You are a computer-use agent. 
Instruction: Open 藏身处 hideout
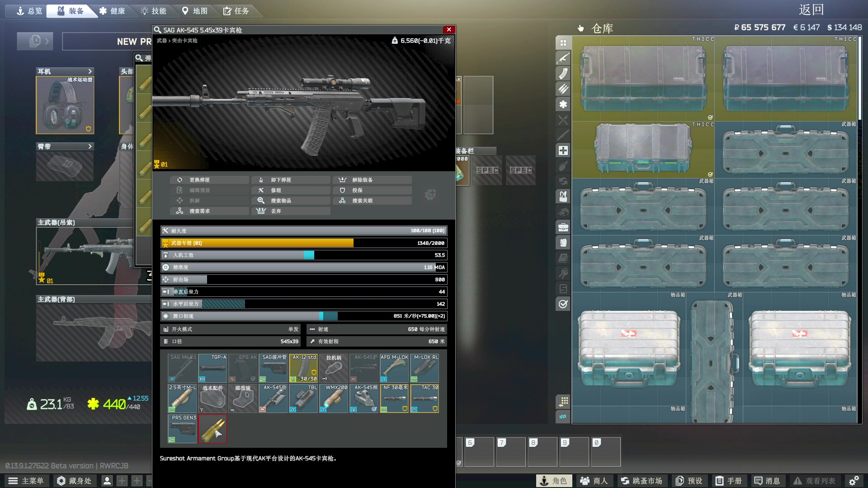(x=74, y=481)
